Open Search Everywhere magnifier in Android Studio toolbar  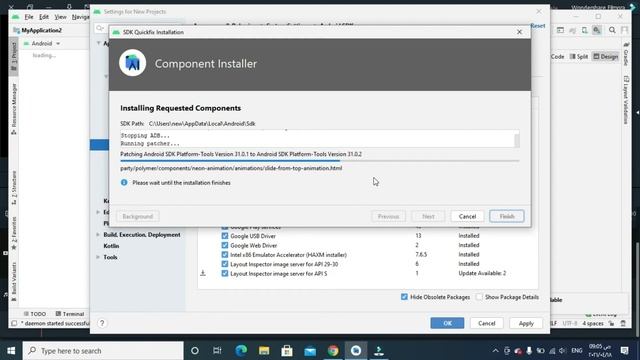coord(612,30)
